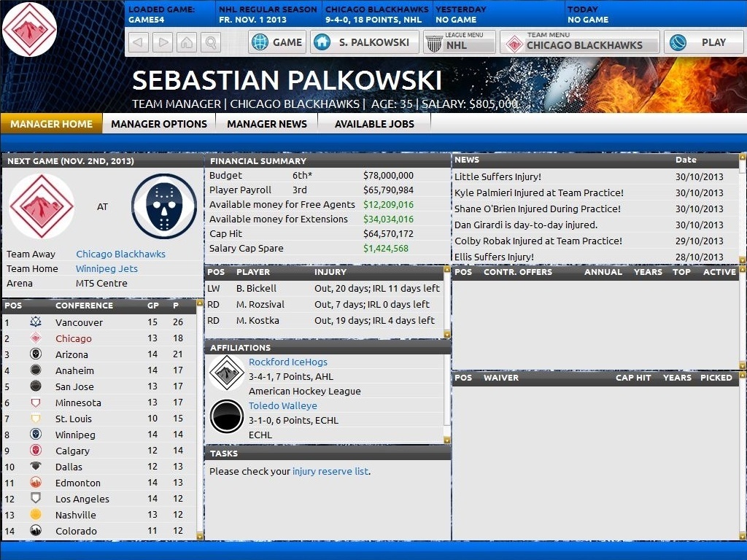Sort waivers by CAP HIT column header
Viewport: 747px width, 560px height.
(x=633, y=378)
